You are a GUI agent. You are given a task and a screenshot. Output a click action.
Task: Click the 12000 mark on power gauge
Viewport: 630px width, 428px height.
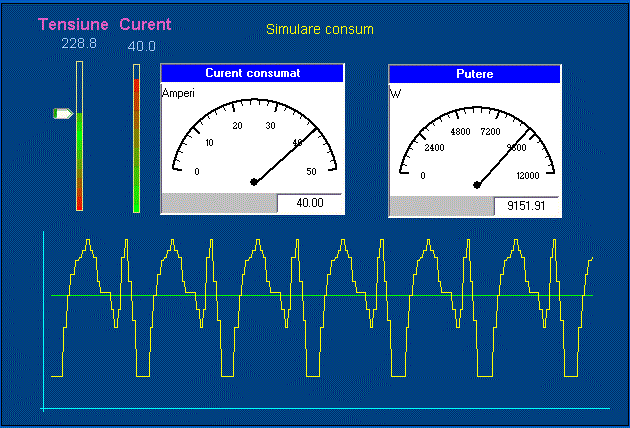(527, 176)
